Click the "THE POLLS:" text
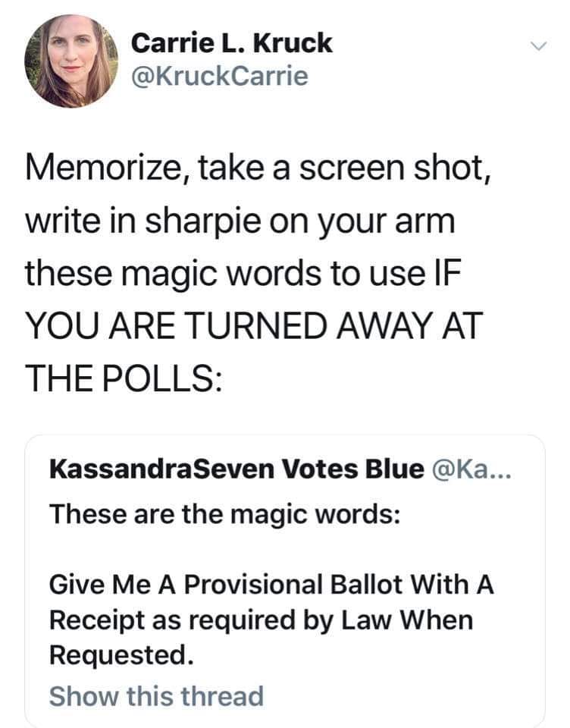The height and width of the screenshot is (728, 570). pos(124,374)
